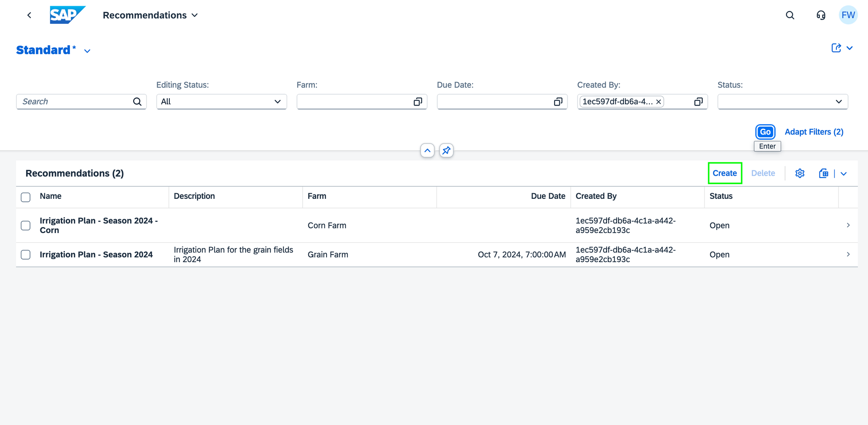Check the select-all checkbox in table header
The width and height of the screenshot is (868, 425).
pyautogui.click(x=25, y=197)
